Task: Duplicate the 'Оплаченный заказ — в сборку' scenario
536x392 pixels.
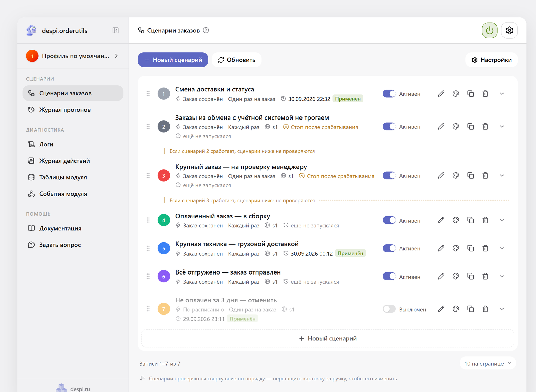Action: (x=470, y=220)
